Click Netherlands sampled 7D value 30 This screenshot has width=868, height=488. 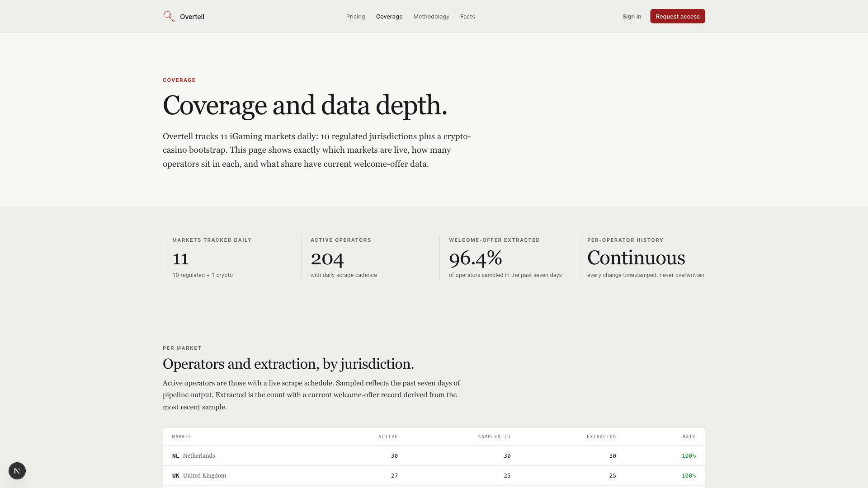point(507,456)
